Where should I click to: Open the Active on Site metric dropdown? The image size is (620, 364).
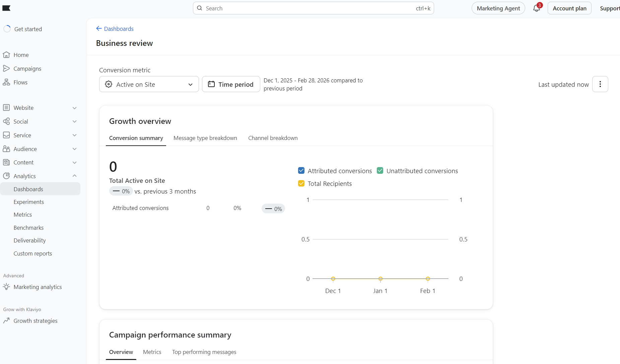(149, 84)
